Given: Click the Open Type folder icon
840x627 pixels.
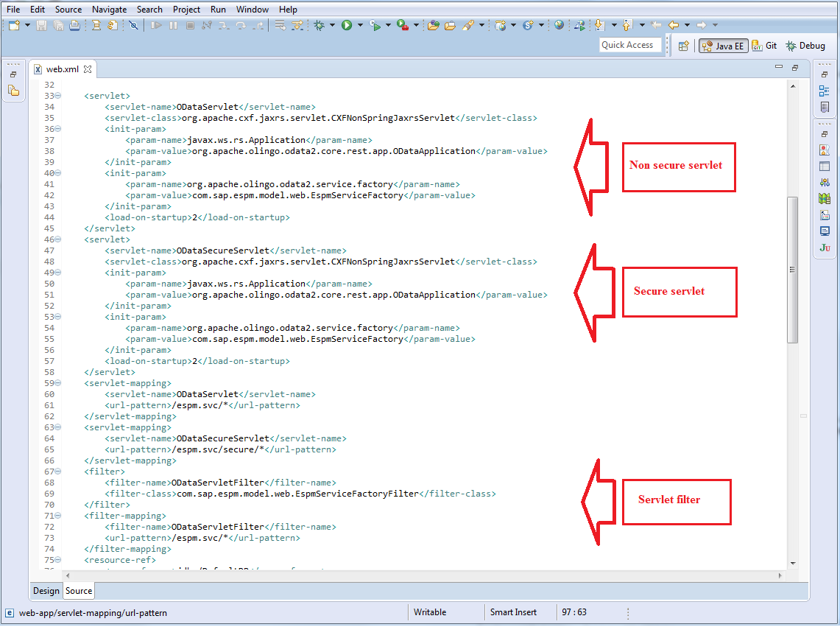Looking at the screenshot, I should pos(434,25).
